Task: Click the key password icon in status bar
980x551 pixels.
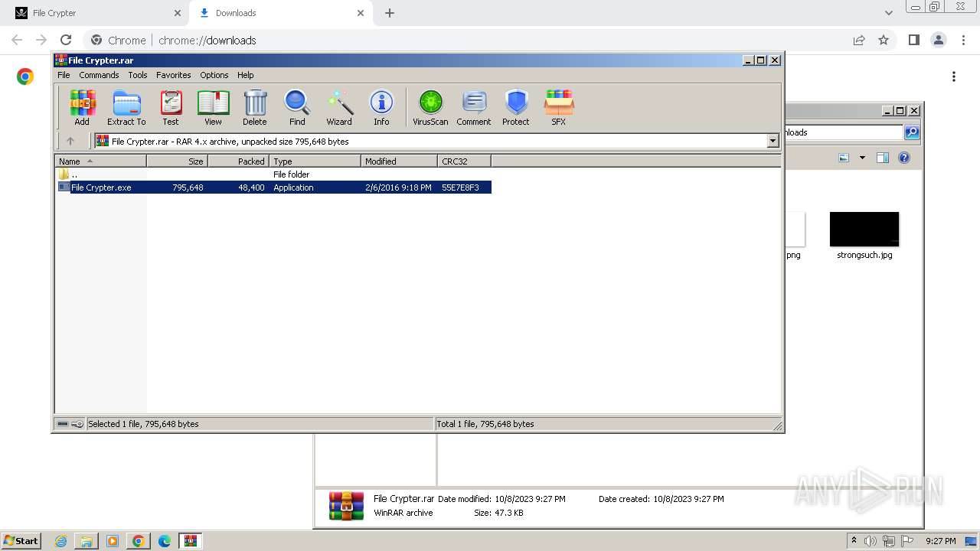Action: coord(77,424)
